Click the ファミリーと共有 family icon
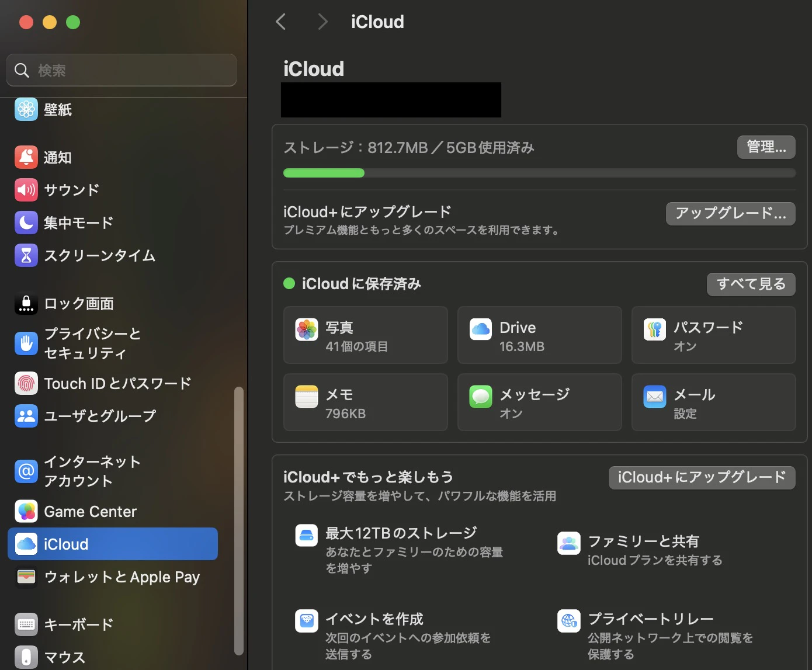Screen dimensions: 812x670 [x=569, y=543]
